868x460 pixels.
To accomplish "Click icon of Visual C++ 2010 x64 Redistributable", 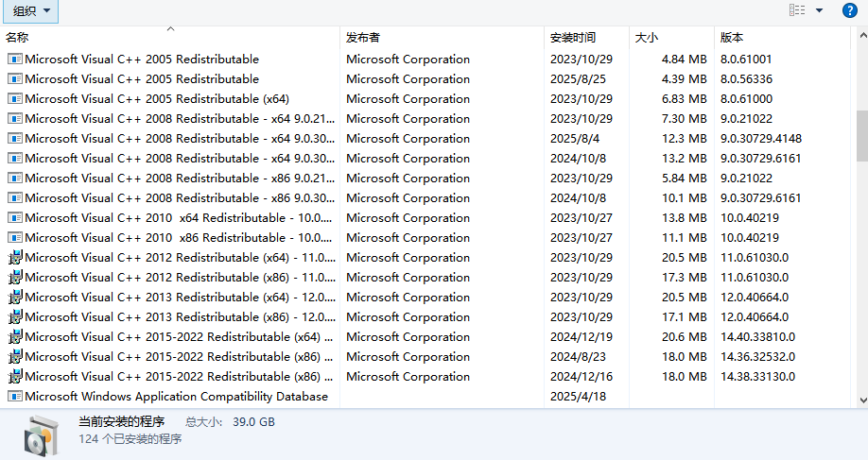I will click(x=15, y=218).
